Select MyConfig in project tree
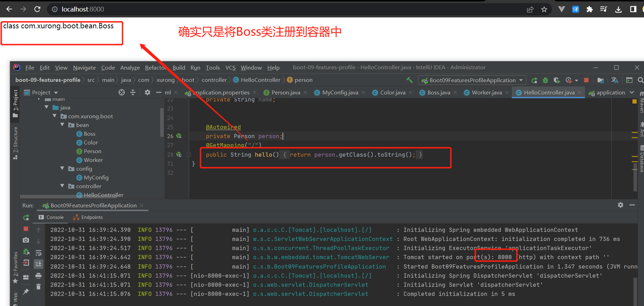Image resolution: width=644 pixels, height=306 pixels. 92,177
